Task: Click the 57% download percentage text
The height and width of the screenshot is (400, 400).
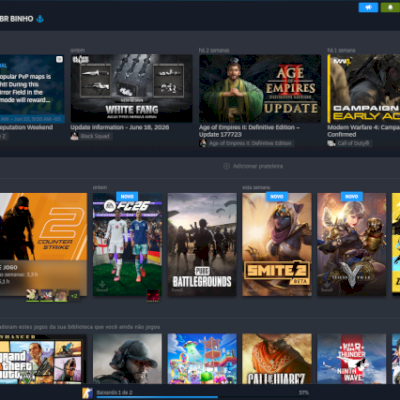Action: [304, 393]
